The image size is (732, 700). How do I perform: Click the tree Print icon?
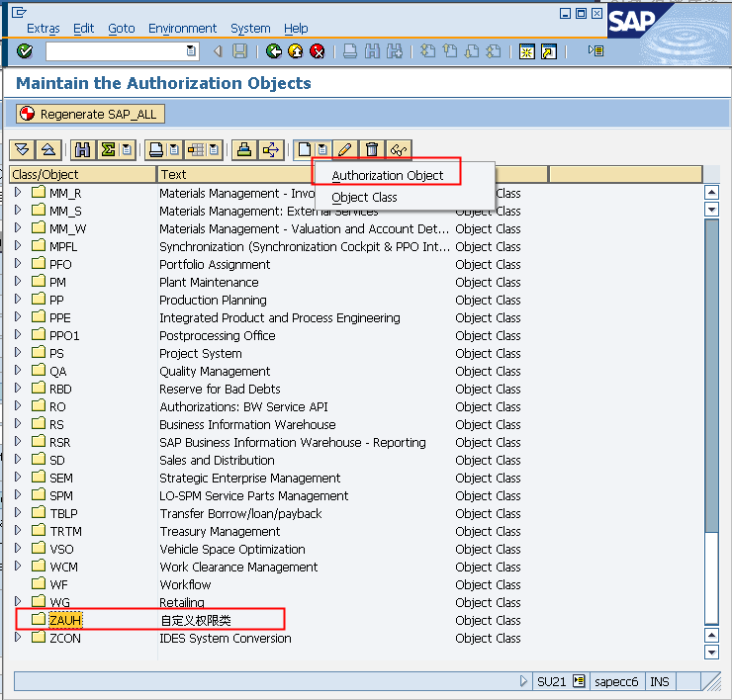tap(156, 150)
